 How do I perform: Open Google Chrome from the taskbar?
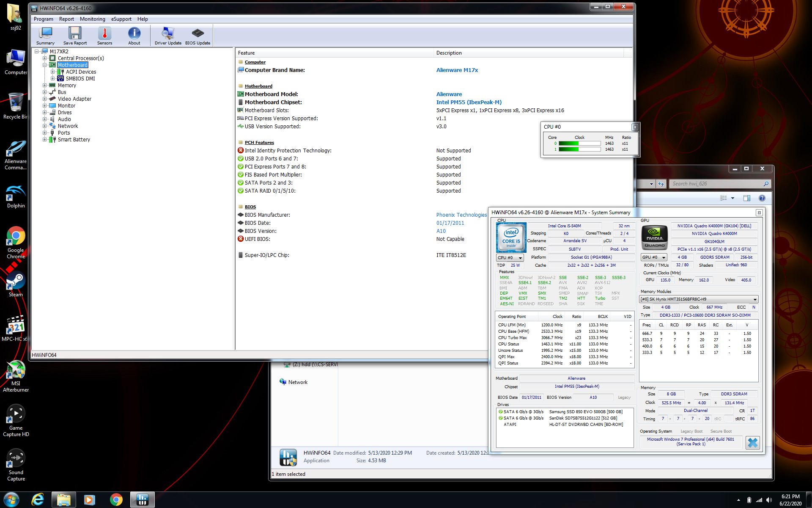point(116,500)
